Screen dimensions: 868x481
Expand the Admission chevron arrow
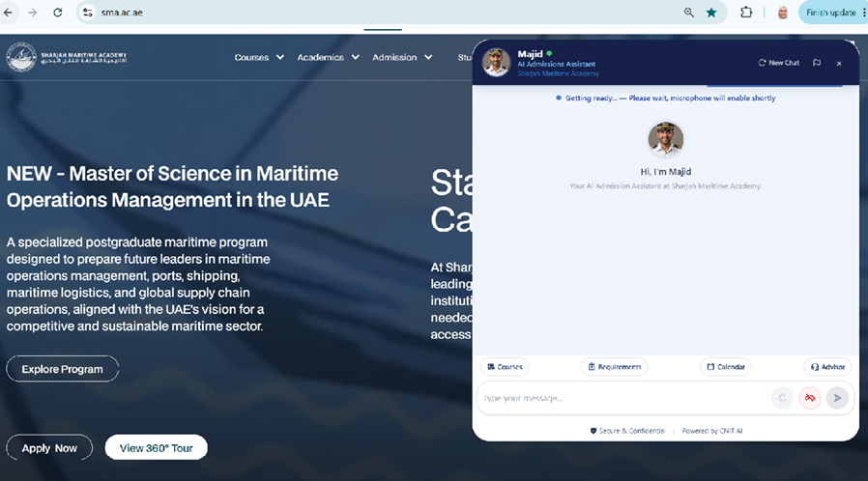(428, 57)
